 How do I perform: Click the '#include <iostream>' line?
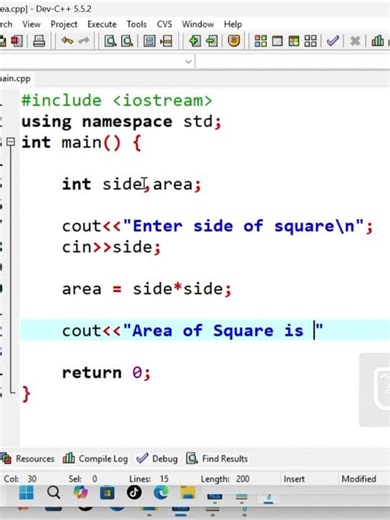click(117, 101)
